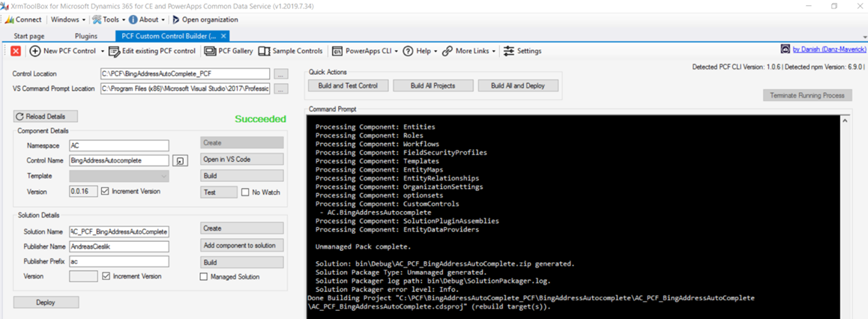The width and height of the screenshot is (868, 319).
Task: Enable the No Watch checkbox
Action: pos(246,192)
